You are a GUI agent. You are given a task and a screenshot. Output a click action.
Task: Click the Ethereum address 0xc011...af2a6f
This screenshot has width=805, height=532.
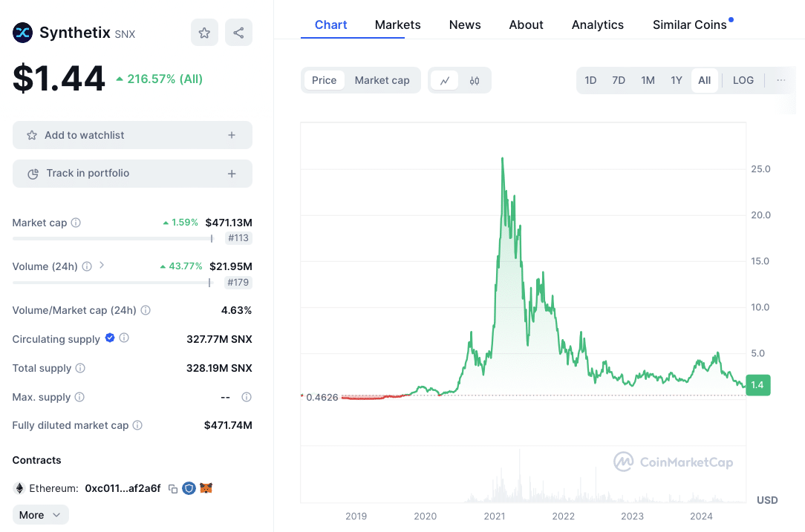(x=123, y=488)
